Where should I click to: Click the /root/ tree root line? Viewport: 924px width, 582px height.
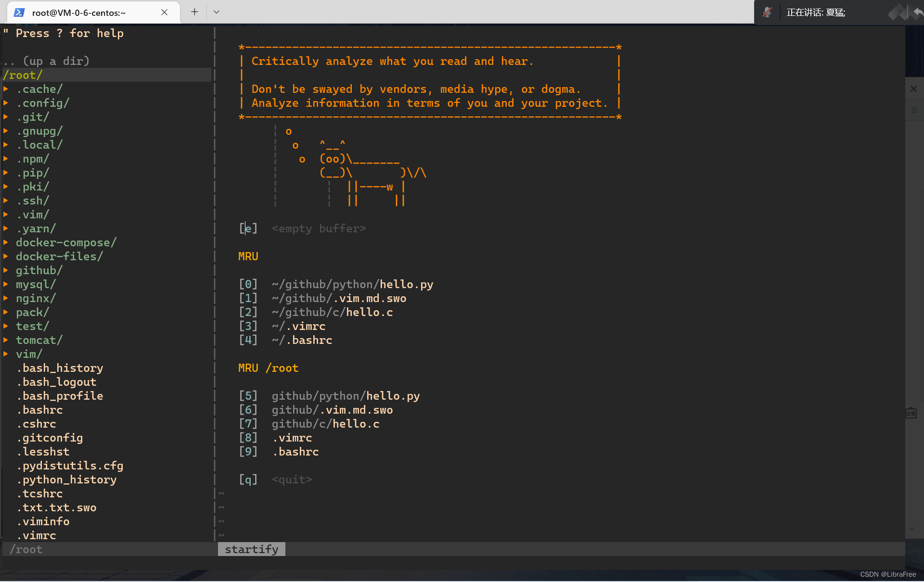point(107,75)
